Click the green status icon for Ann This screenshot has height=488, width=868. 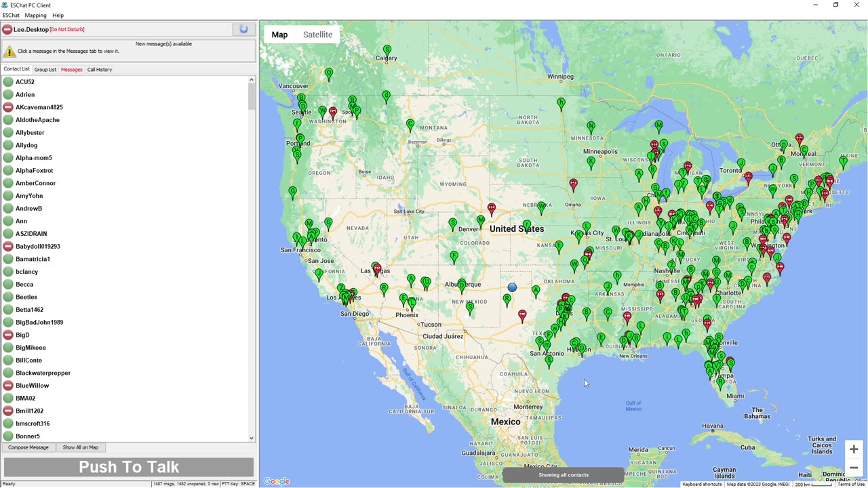point(8,221)
